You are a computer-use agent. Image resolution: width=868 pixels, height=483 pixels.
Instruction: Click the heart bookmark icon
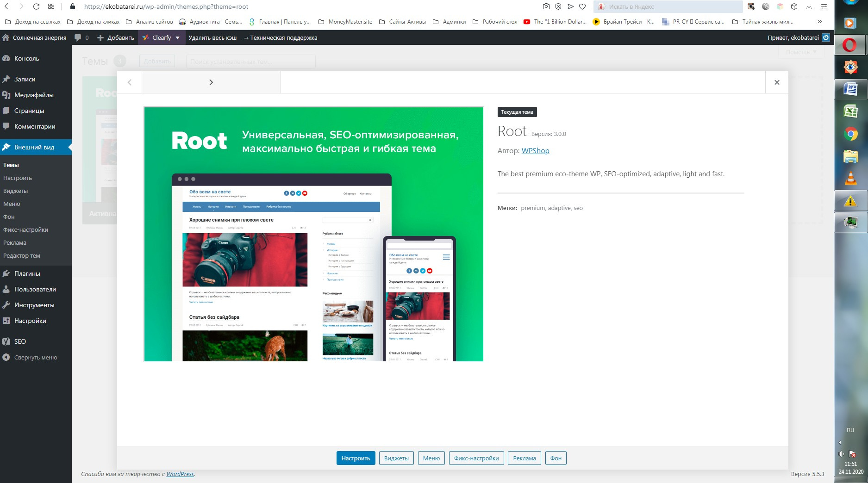(582, 6)
